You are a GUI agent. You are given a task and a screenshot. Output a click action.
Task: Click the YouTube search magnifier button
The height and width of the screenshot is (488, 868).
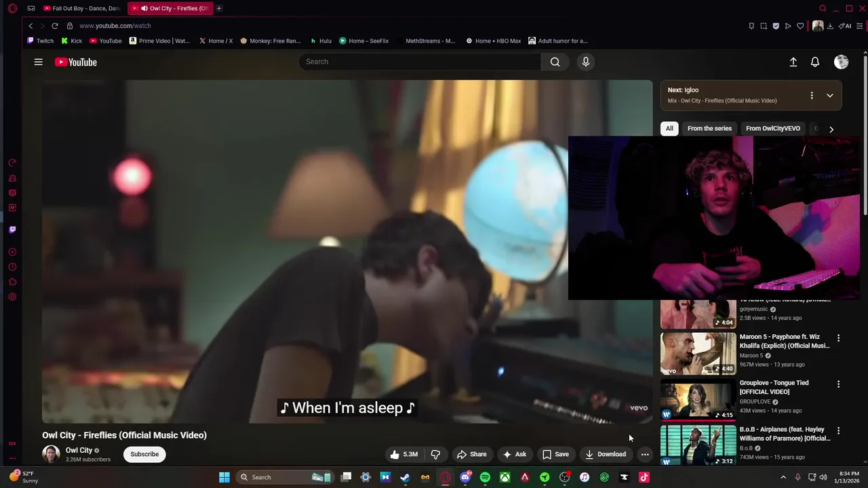click(555, 62)
